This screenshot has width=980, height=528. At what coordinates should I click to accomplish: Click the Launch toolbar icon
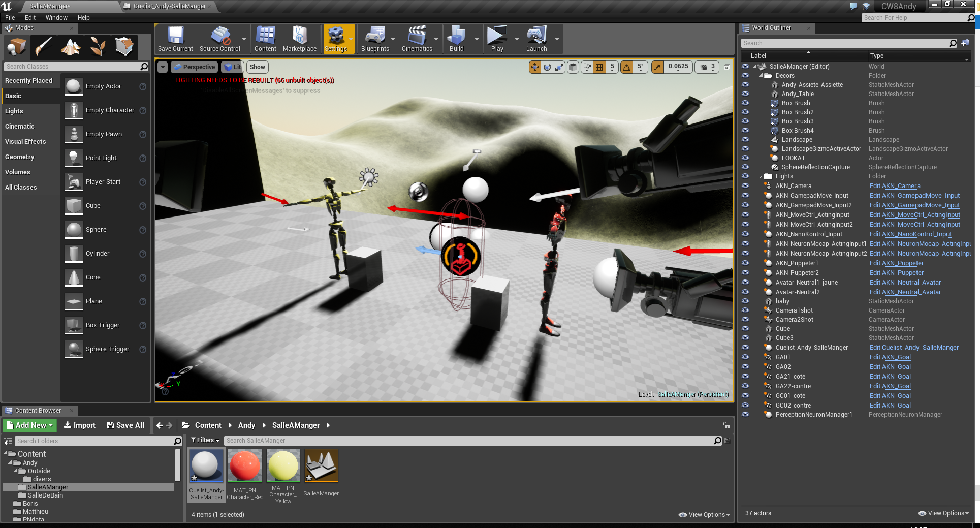(x=536, y=39)
